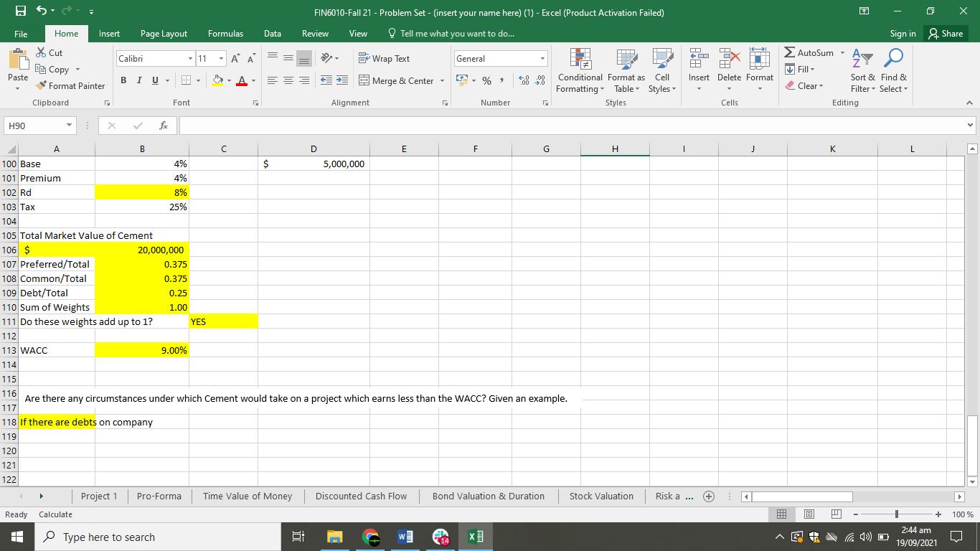
Task: Select the Format Painter tool
Action: pyautogui.click(x=70, y=85)
